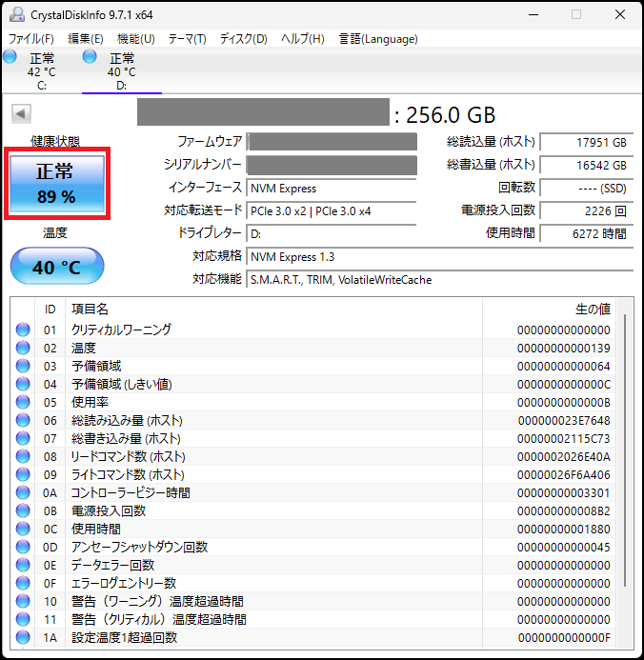Click status icon for row 08 リードコマンド数
Screen dimensions: 644x660
pos(23,456)
